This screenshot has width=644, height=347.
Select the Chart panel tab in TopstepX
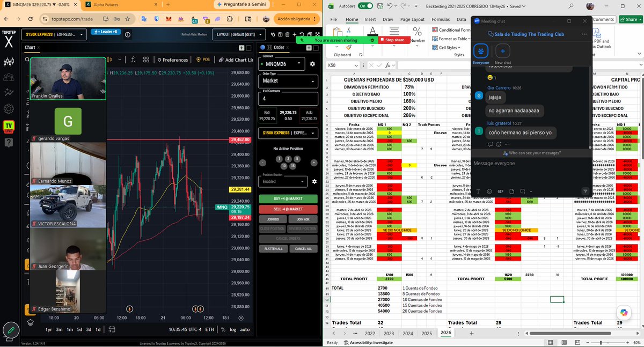(x=30, y=48)
